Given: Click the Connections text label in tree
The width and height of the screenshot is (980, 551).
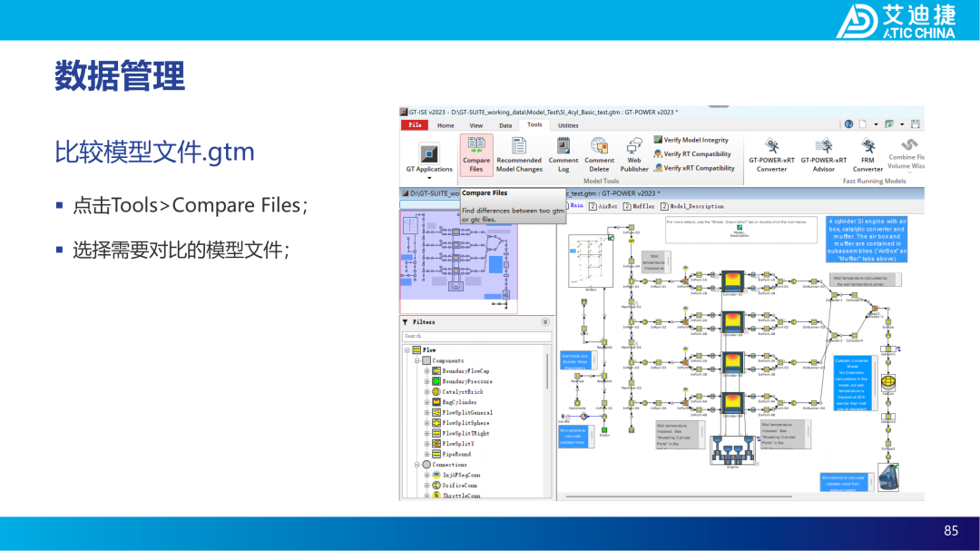Looking at the screenshot, I should tap(449, 465).
